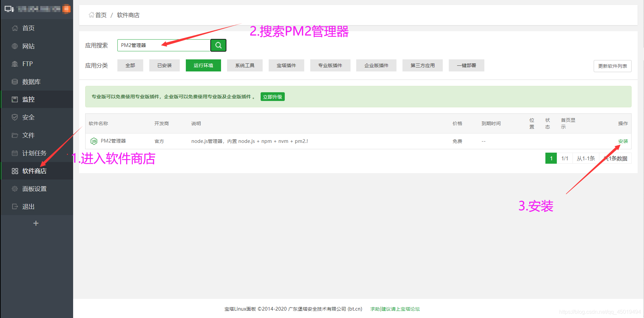The image size is (644, 318).
Task: Switch to the 宝塔插件 category
Action: 286,65
